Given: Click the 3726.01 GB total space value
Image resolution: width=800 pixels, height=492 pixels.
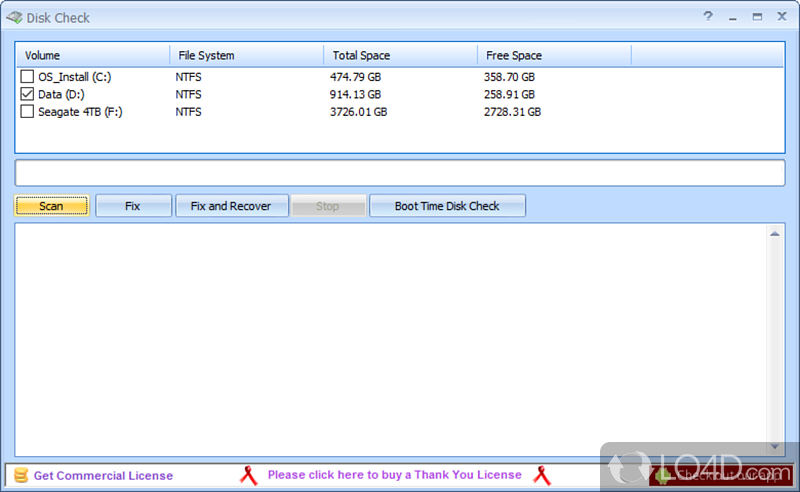Looking at the screenshot, I should 358,112.
